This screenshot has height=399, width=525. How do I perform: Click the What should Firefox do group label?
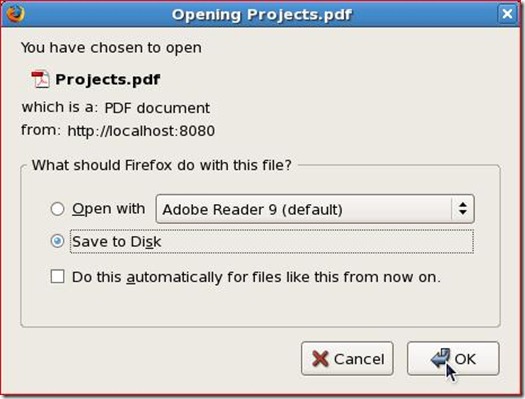[162, 165]
